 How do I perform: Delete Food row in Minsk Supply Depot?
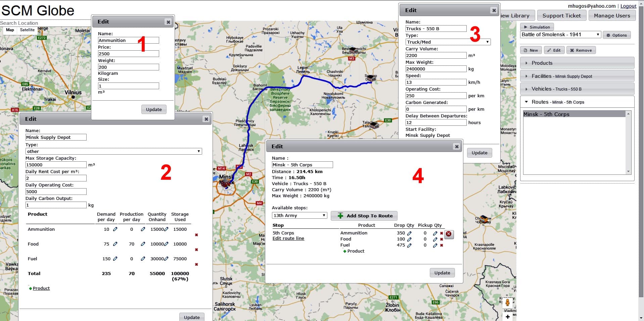pos(196,250)
